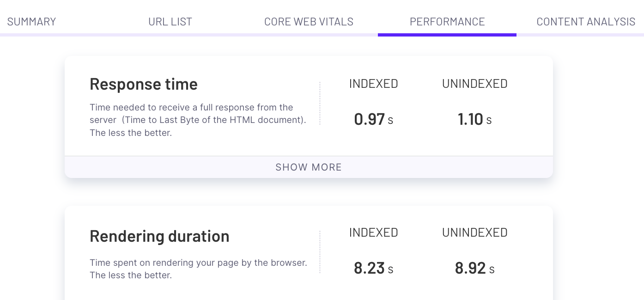Go to the Core Web Vitals tab

click(309, 22)
